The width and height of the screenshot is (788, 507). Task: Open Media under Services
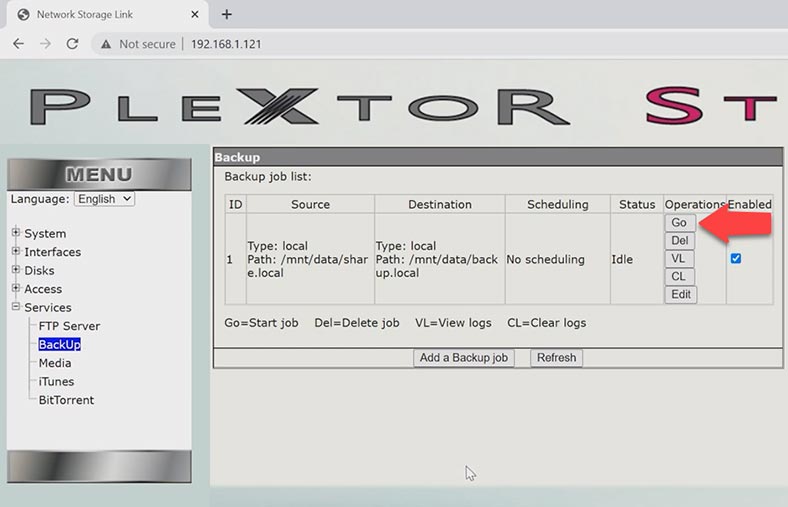(x=55, y=363)
